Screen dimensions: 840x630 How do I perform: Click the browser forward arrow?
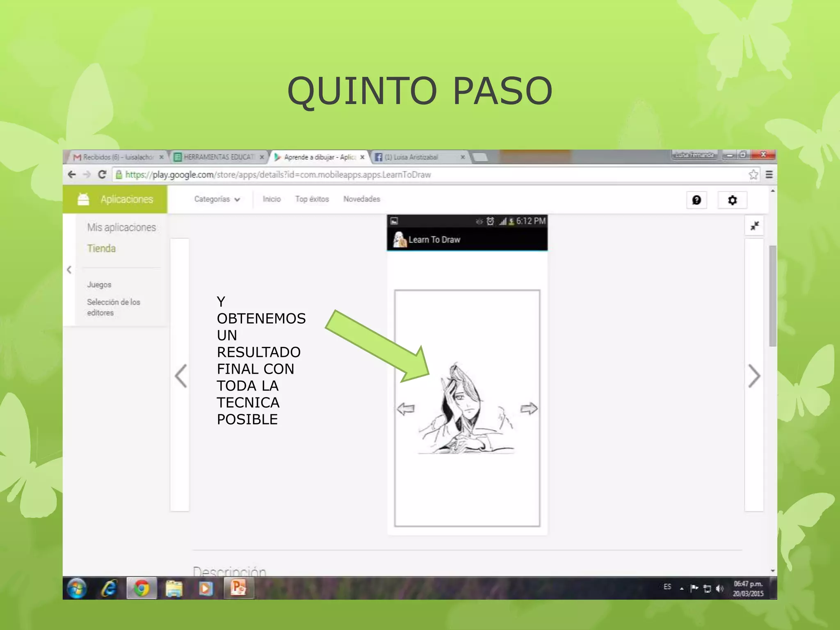coord(87,175)
